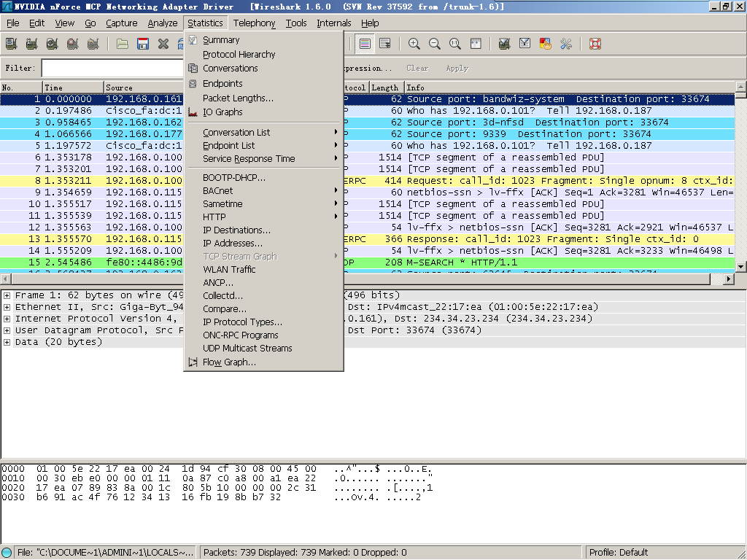The image size is (747, 560).
Task: Open capture options toolbar icon
Action: 32,44
